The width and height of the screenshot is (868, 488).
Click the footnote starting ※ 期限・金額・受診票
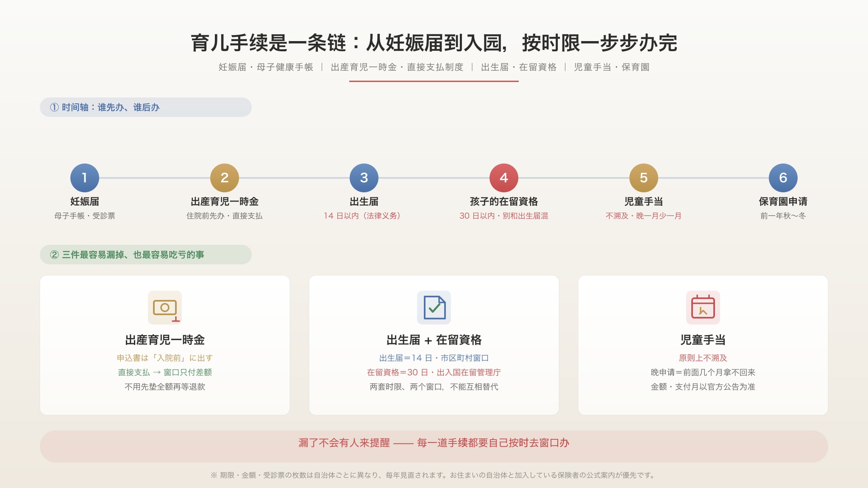tap(434, 475)
